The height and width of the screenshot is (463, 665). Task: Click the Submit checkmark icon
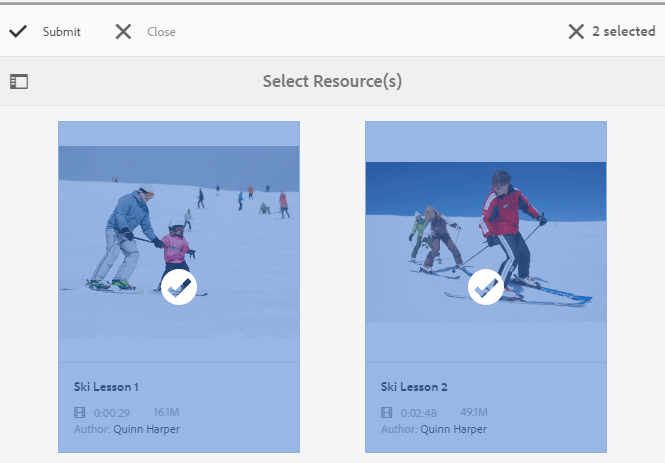tap(17, 32)
